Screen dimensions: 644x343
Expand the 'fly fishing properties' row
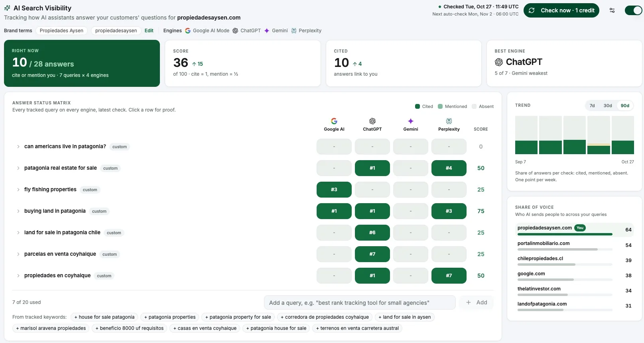click(18, 190)
